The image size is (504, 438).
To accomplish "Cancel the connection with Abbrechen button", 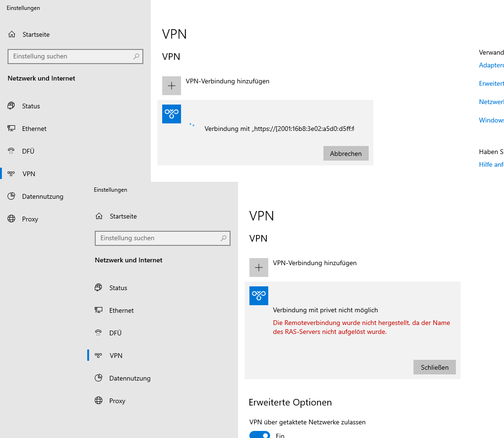I will click(346, 154).
